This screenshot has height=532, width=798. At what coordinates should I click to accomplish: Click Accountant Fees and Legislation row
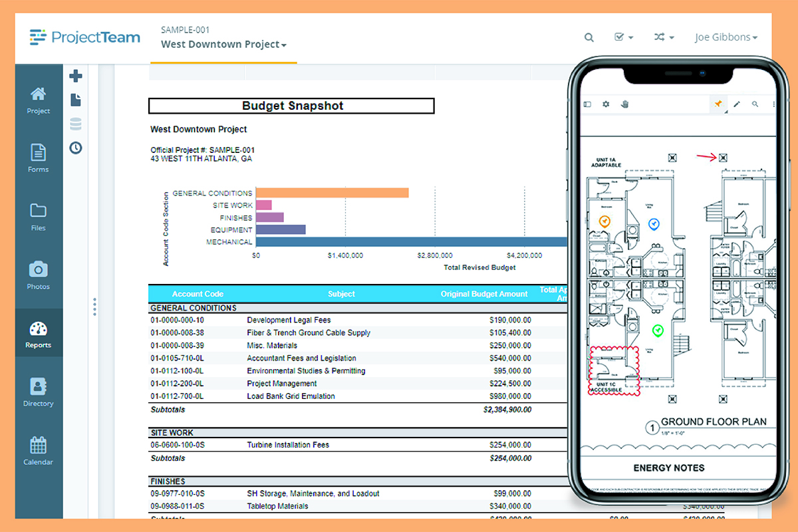[x=359, y=358]
